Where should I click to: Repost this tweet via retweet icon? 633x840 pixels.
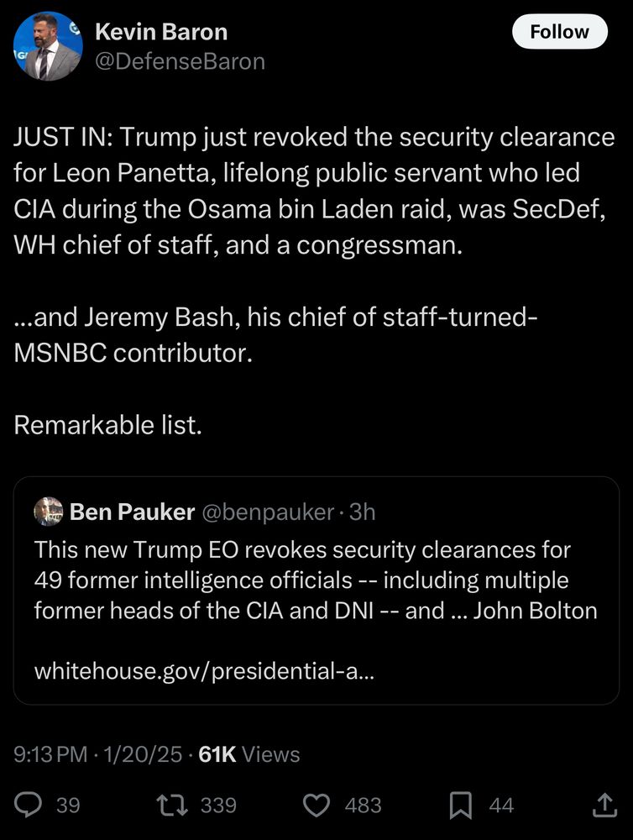(x=173, y=806)
